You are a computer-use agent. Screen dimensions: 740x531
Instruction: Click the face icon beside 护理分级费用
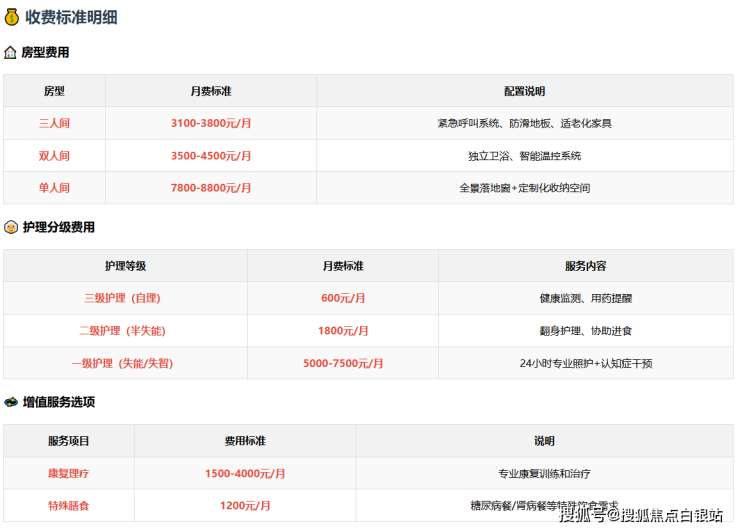pos(11,228)
